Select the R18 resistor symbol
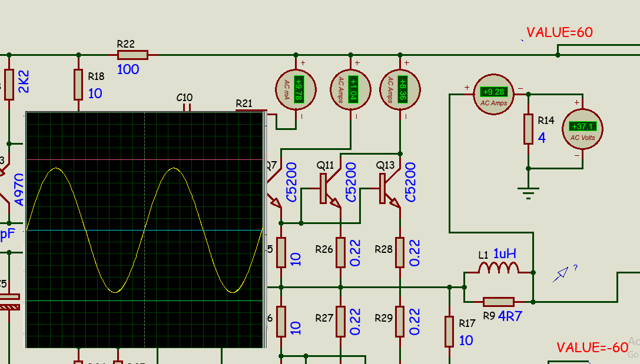This screenshot has height=364, width=640. (x=78, y=84)
